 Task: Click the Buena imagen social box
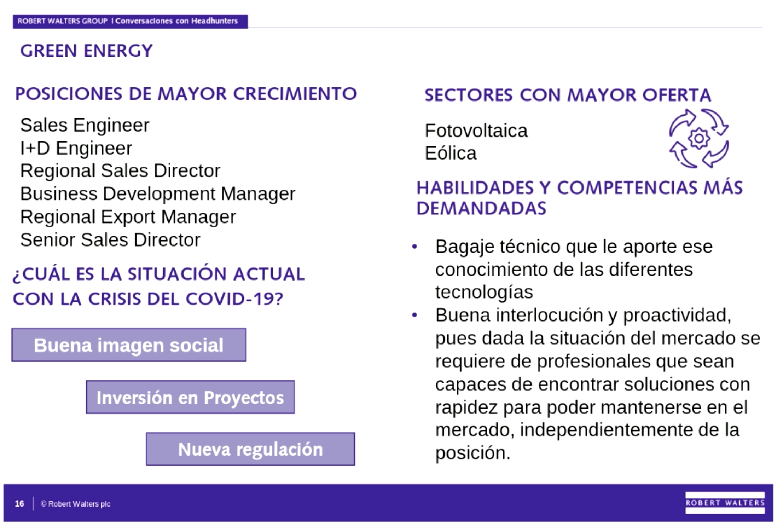pyautogui.click(x=129, y=345)
